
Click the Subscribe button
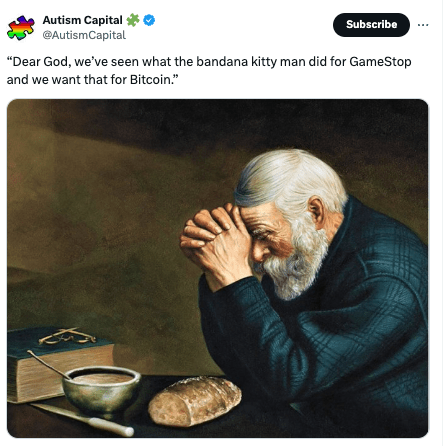(371, 25)
